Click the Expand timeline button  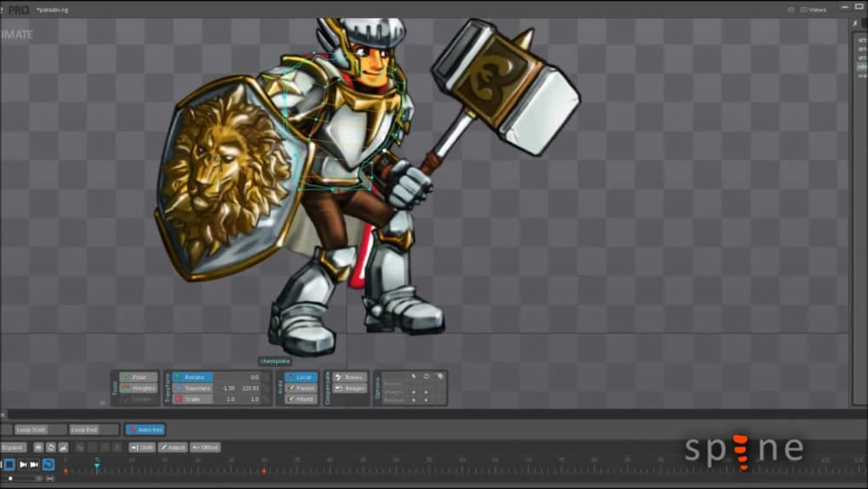13,447
